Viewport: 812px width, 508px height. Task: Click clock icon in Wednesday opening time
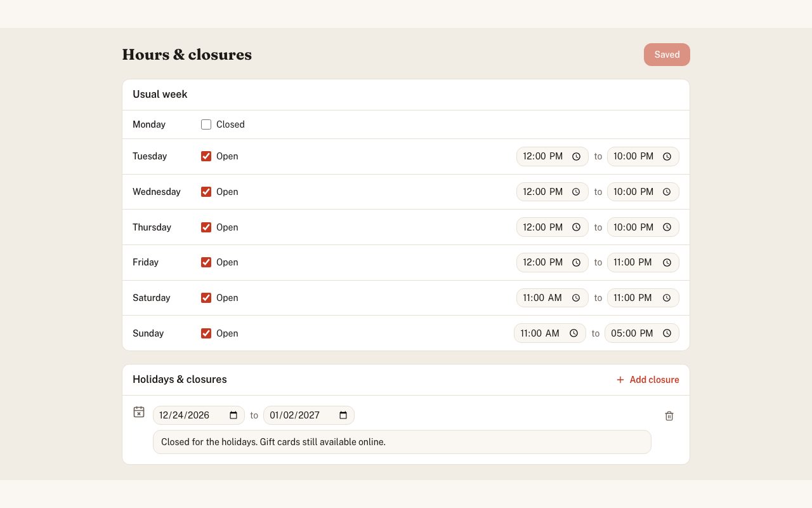[x=576, y=192]
